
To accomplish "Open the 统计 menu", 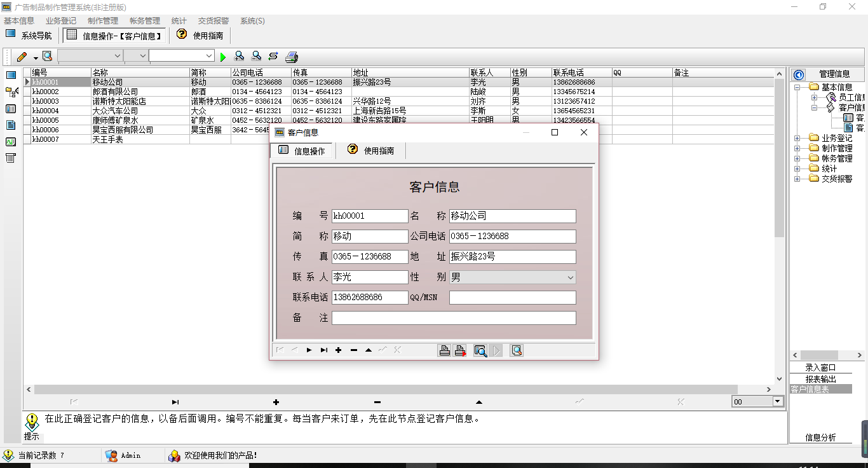I will click(179, 21).
